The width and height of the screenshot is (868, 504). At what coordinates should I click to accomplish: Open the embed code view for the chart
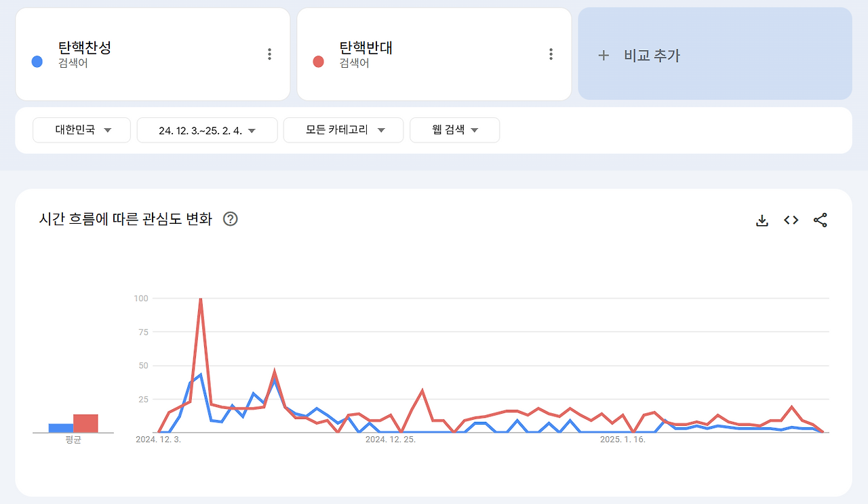790,220
